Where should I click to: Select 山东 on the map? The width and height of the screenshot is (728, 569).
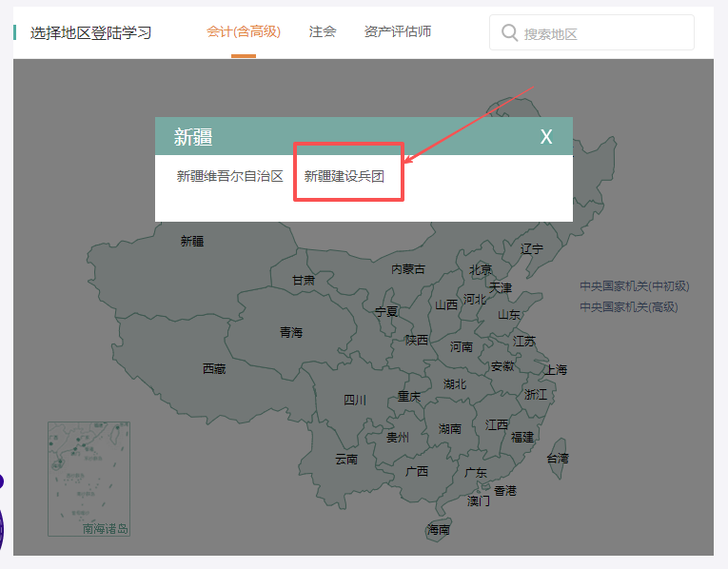pyautogui.click(x=509, y=315)
